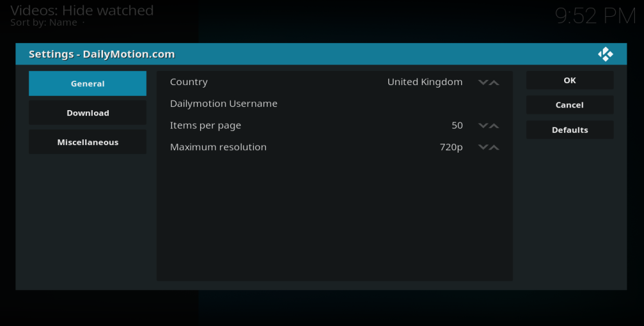
Task: Edit the Dailymotion Username field
Action: point(334,104)
